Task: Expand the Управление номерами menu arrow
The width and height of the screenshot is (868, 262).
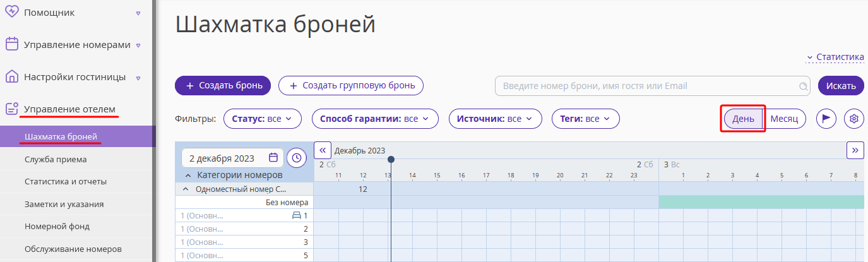Action: click(x=138, y=45)
